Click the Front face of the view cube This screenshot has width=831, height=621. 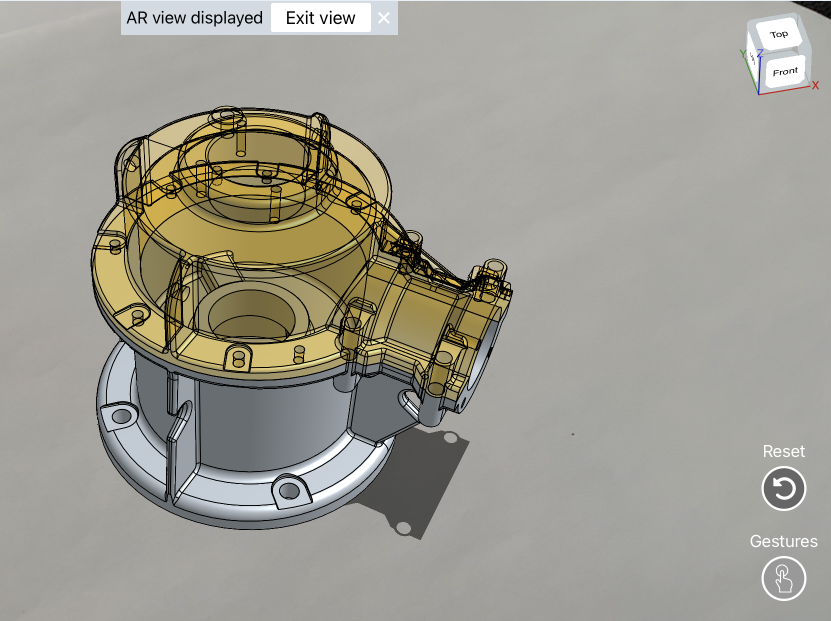pyautogui.click(x=784, y=70)
